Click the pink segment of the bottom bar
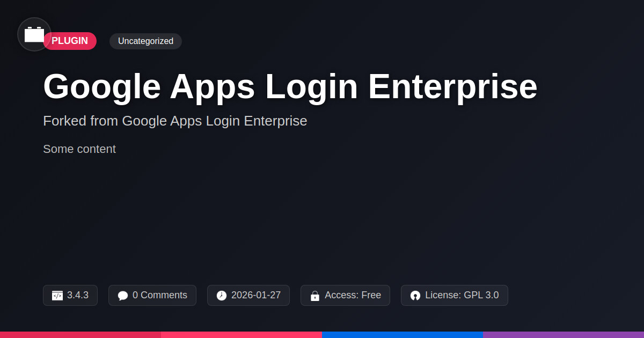This screenshot has width=644, height=338. pos(241,334)
